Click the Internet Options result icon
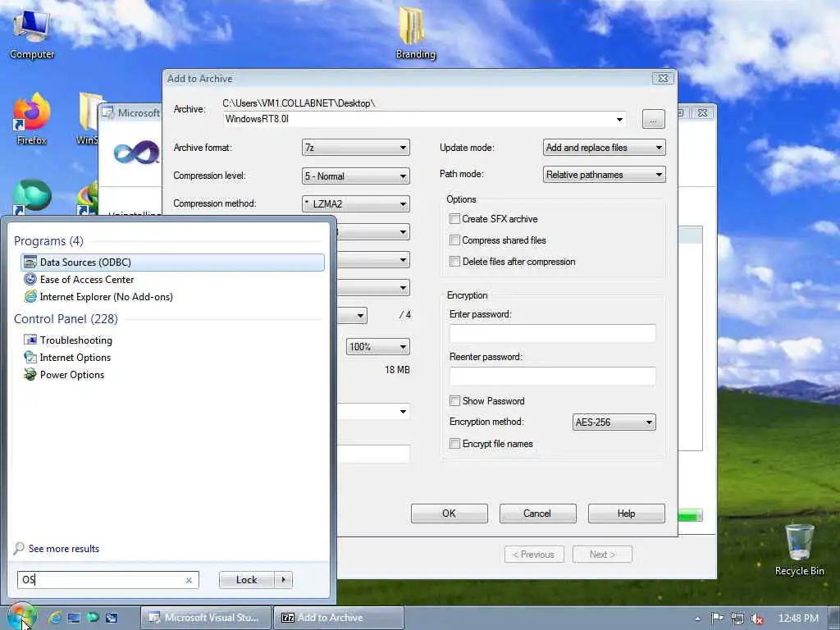Screen dimensions: 840x630 coord(30,357)
